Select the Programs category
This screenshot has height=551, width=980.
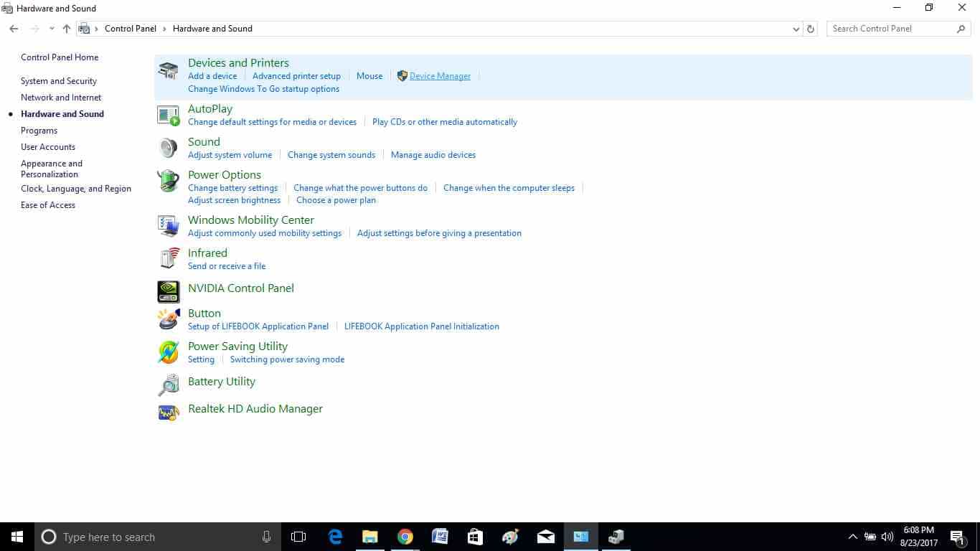(x=39, y=131)
